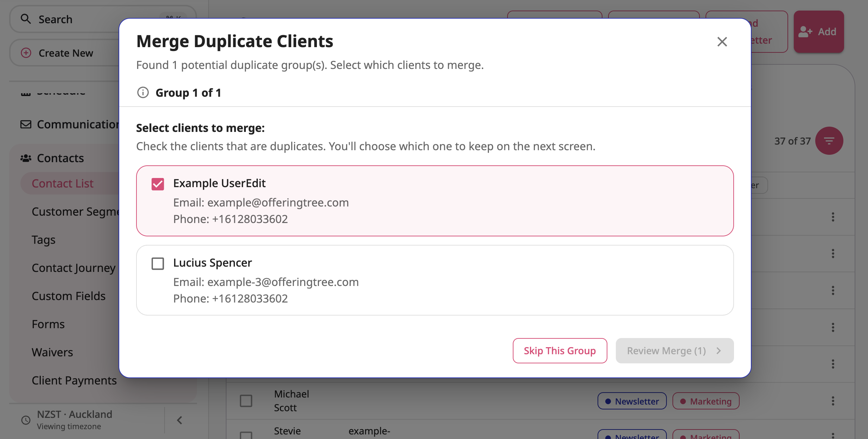Click NZST · Auckland timezone label
The image size is (868, 439).
[x=75, y=414]
